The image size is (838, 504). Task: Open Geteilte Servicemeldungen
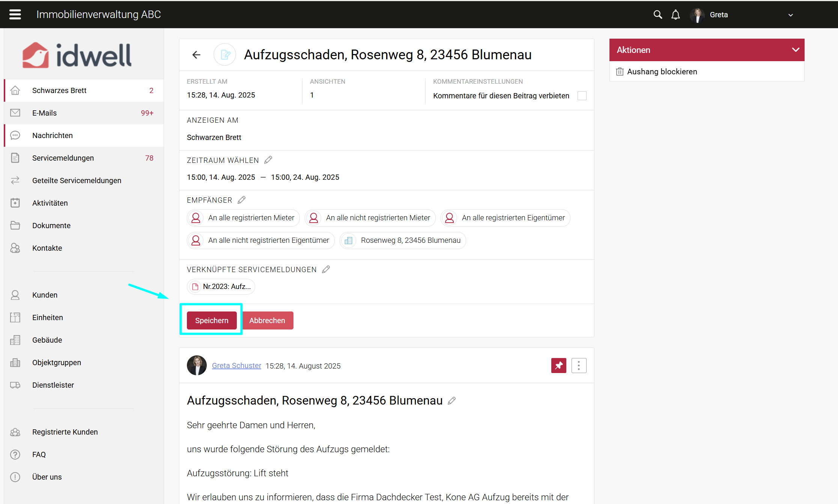[84, 181]
